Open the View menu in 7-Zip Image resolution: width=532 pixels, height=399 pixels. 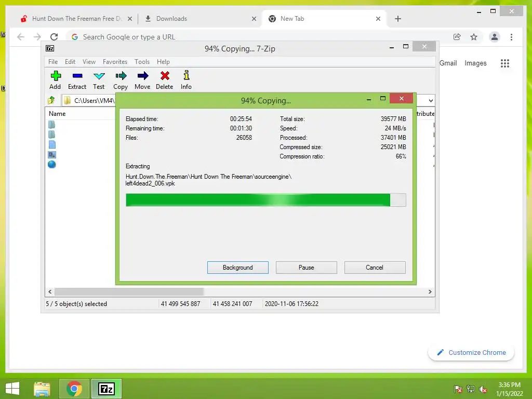[x=89, y=62]
